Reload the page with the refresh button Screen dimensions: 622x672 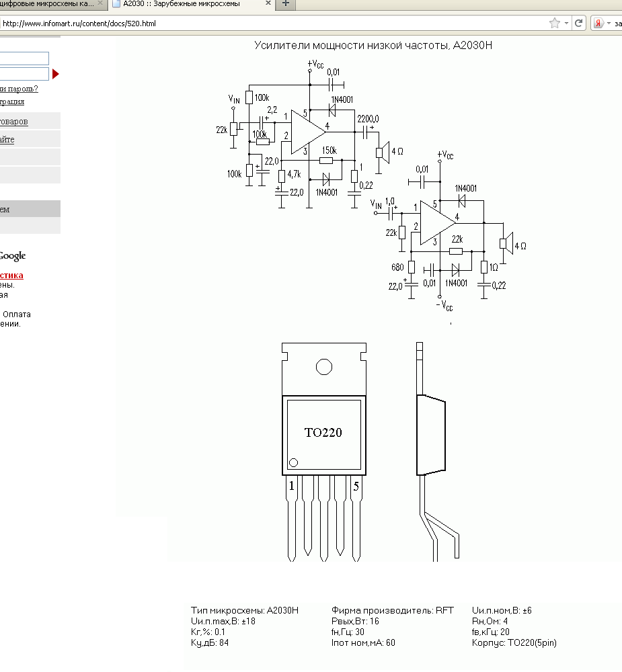tap(578, 23)
